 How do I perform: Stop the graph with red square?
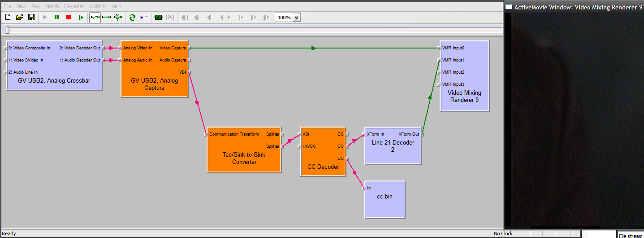click(69, 18)
